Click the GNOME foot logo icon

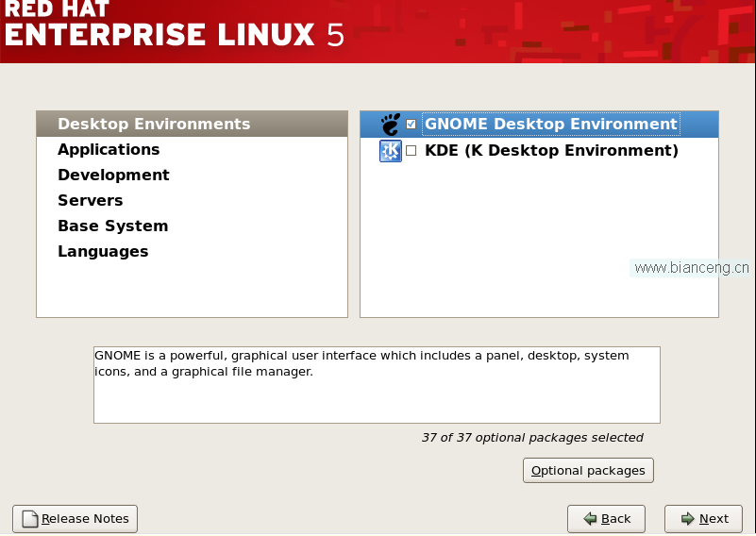click(391, 125)
